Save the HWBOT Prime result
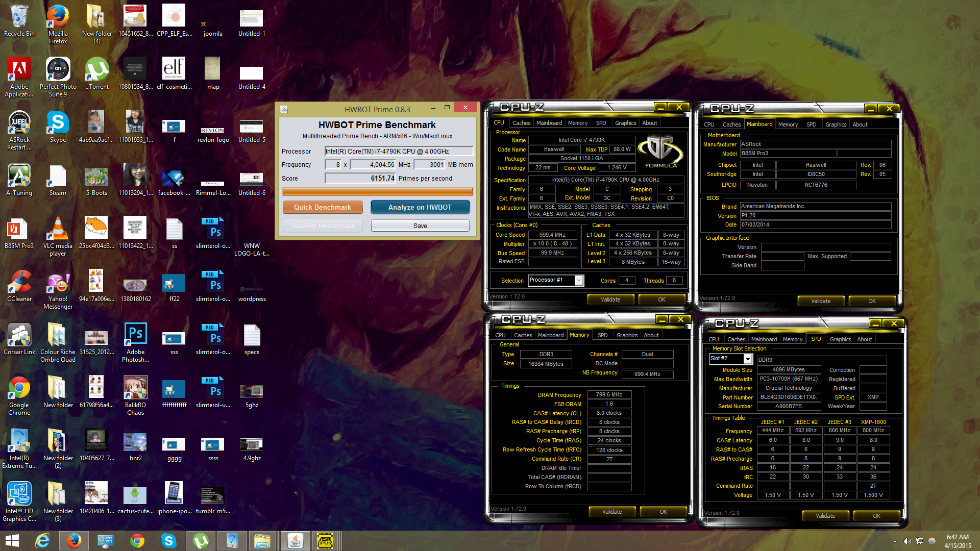This screenshot has height=551, width=980. [420, 226]
